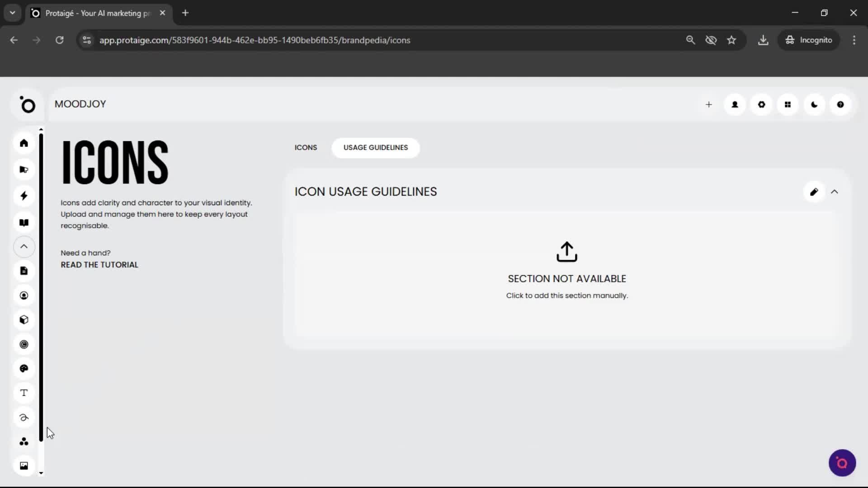Click Section Not Available to add it manually

point(566,271)
